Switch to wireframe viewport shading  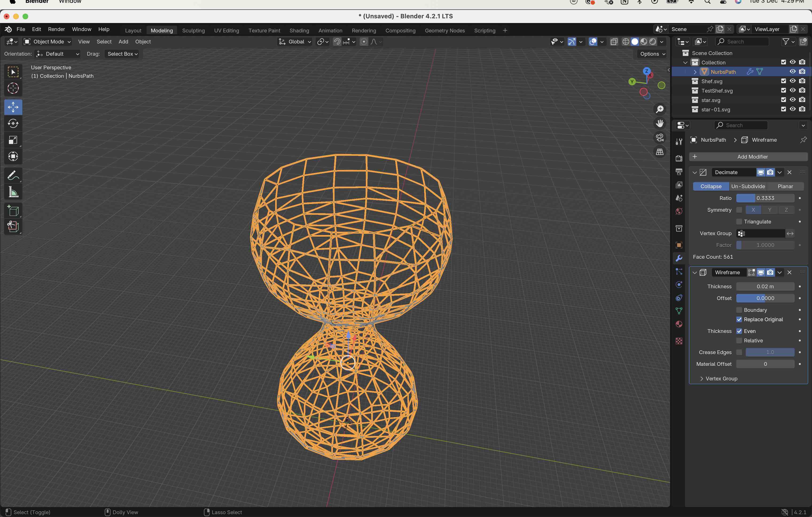pos(625,42)
